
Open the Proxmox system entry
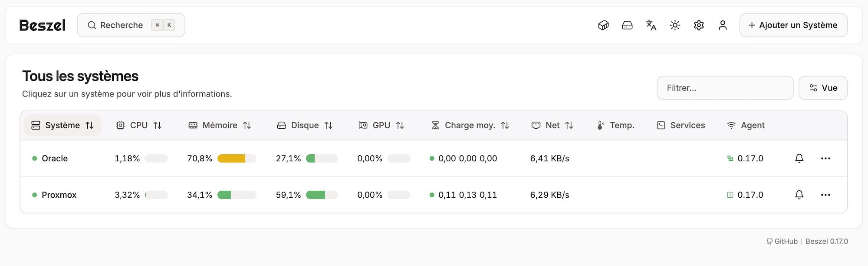(59, 195)
